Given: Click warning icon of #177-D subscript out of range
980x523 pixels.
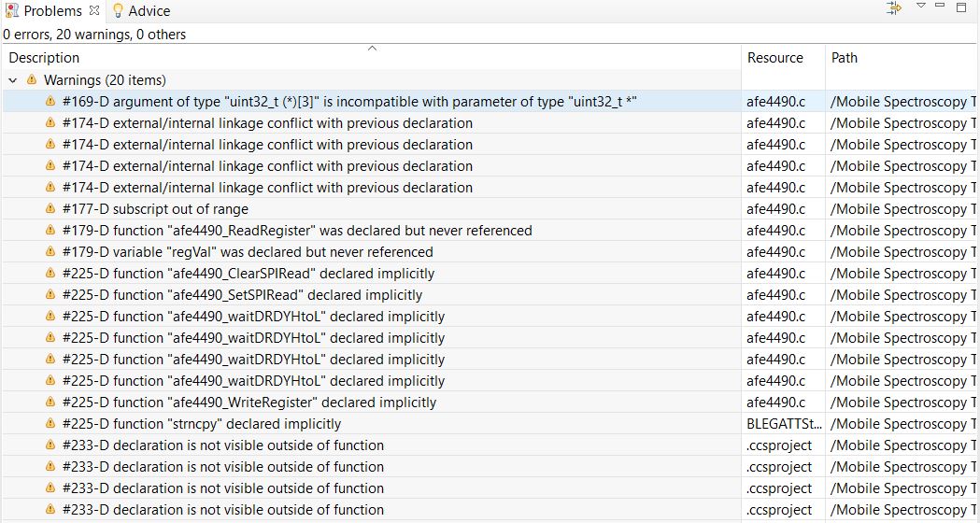Looking at the screenshot, I should 50,209.
